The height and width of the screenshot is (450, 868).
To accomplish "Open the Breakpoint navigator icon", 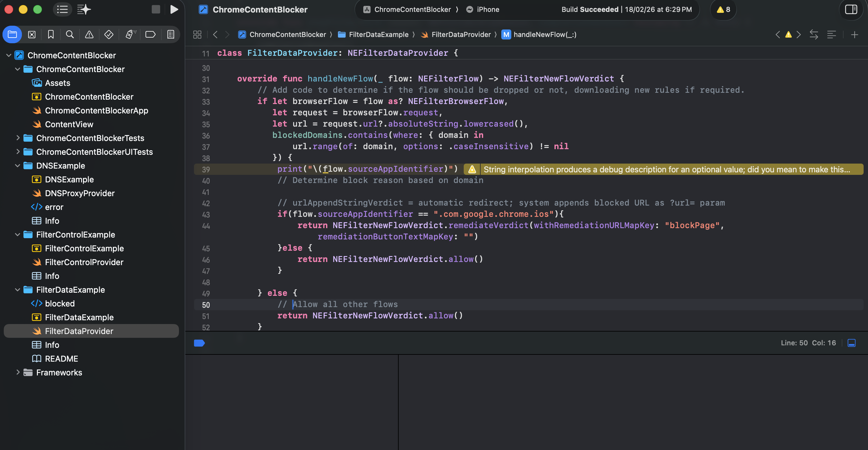I will pos(150,34).
